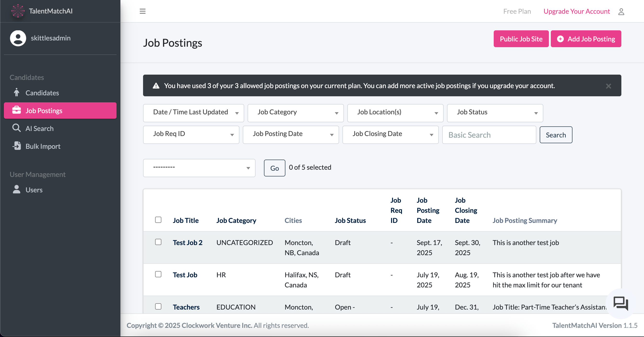Navigate to Users in sidebar
644x337 pixels.
click(34, 190)
